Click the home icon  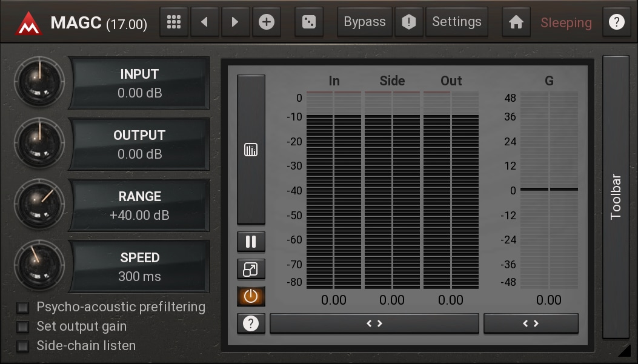516,22
